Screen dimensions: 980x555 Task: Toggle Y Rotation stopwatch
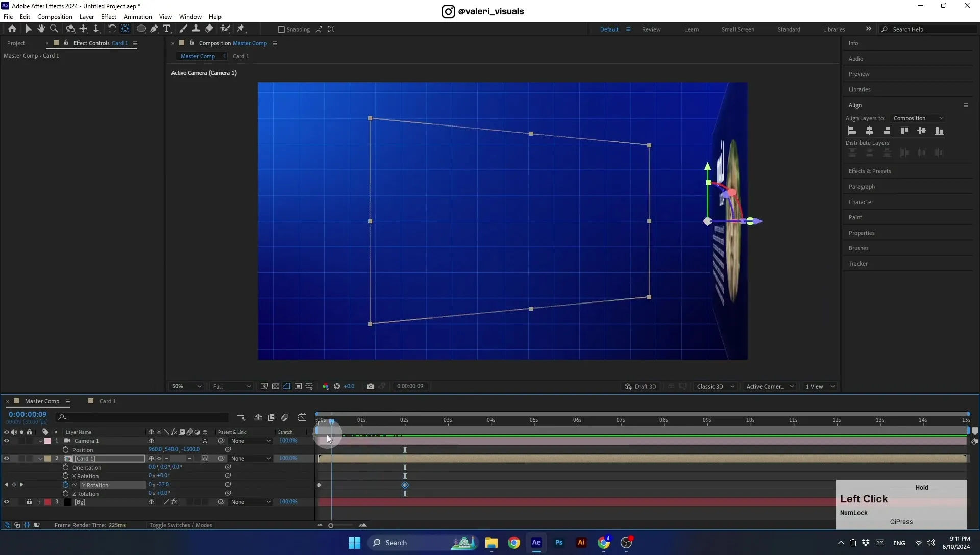point(65,485)
